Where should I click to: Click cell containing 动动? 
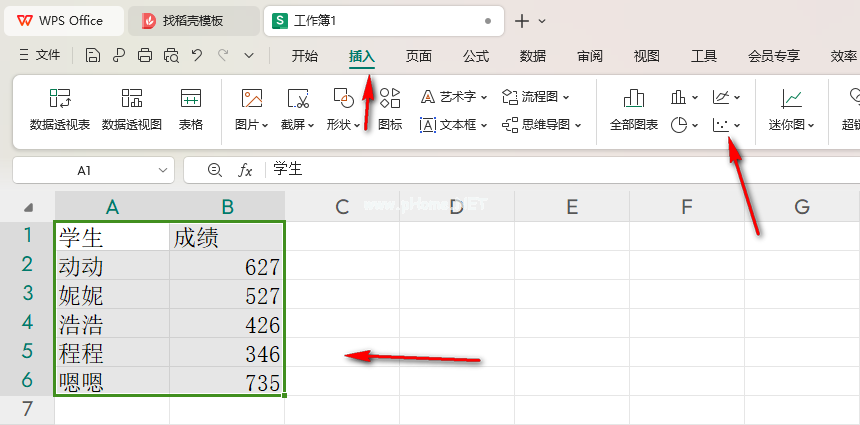coord(112,266)
